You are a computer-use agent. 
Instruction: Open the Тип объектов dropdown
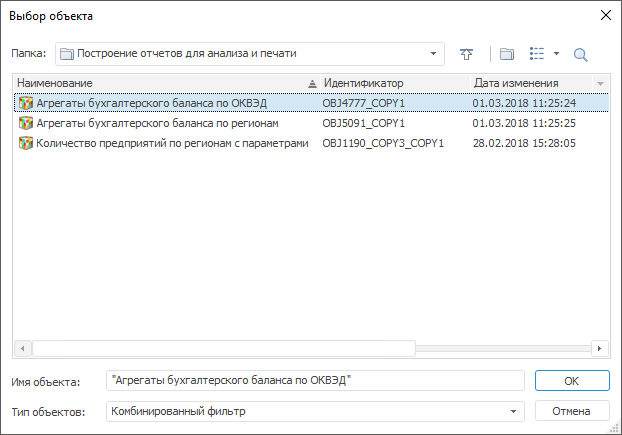[514, 411]
